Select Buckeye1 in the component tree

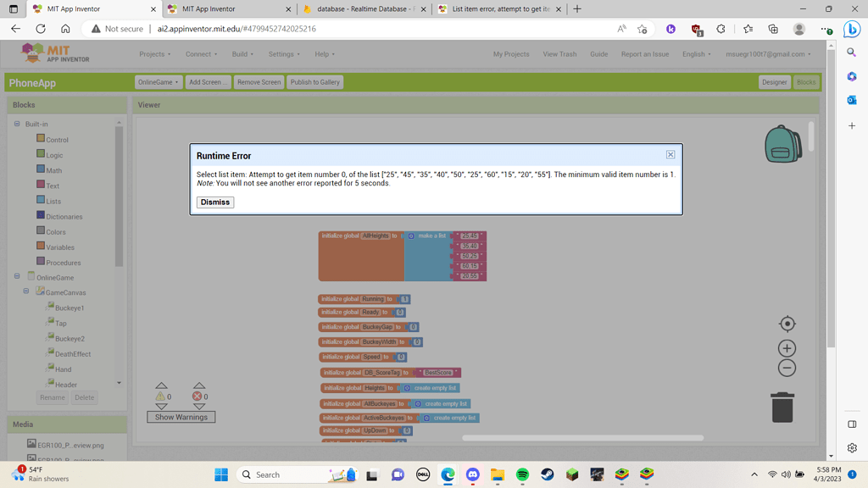click(x=69, y=308)
